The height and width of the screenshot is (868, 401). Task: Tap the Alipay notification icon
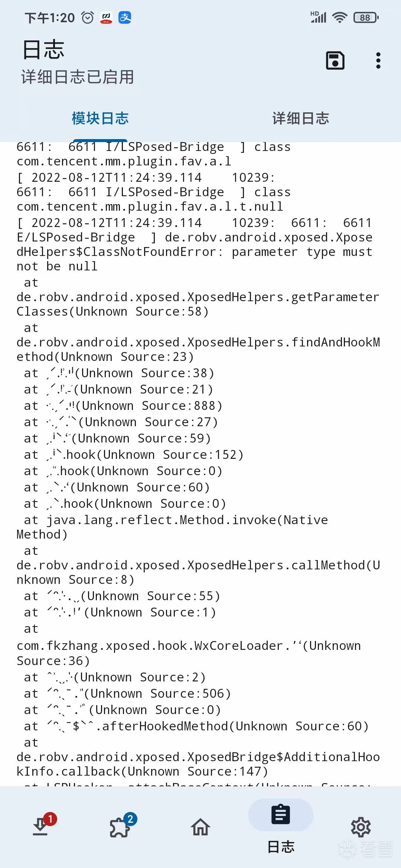click(125, 17)
